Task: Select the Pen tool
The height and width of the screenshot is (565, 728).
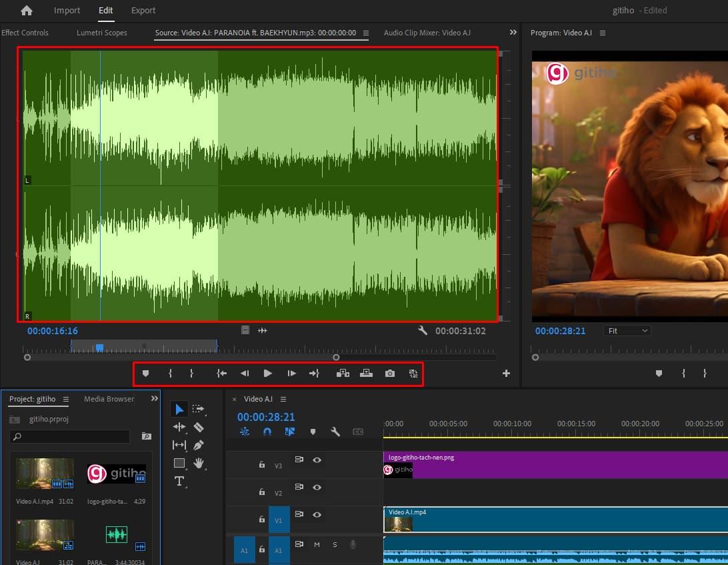Action: [198, 445]
